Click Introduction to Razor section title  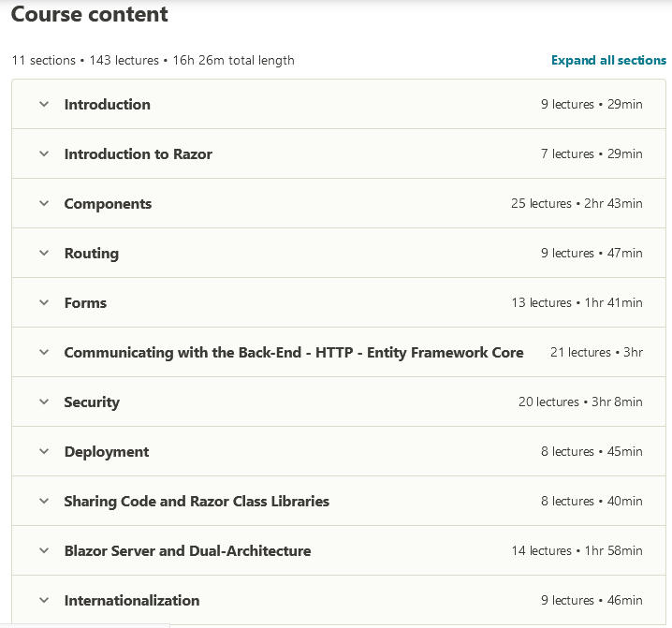coord(138,154)
